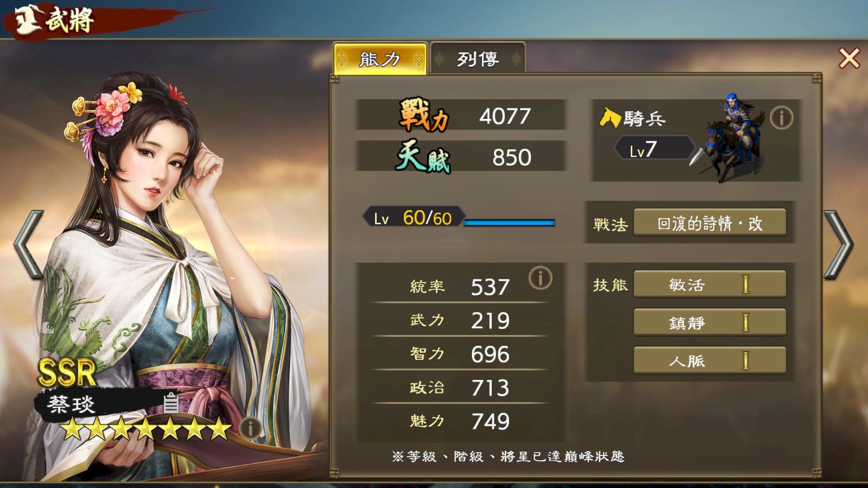Switch to the 列傳 tab
Screen dimensions: 868x488
click(x=478, y=58)
